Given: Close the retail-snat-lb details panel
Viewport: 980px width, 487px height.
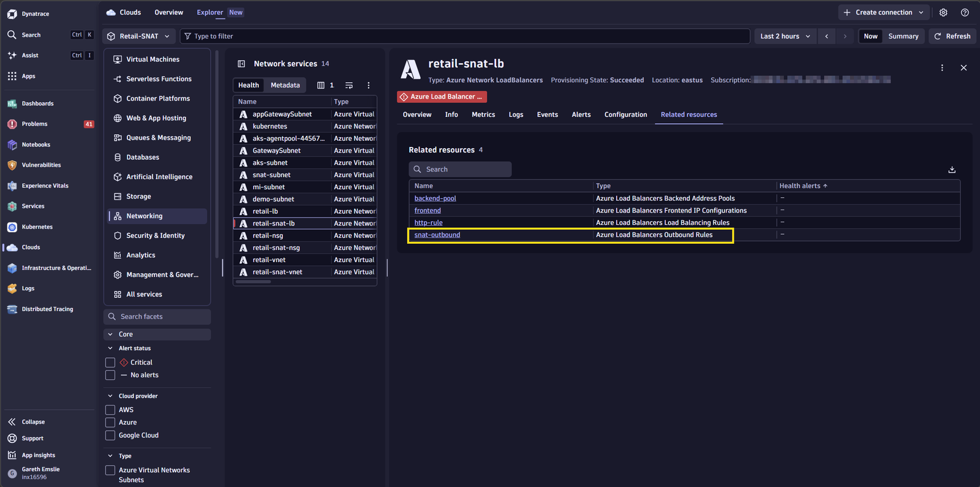Looking at the screenshot, I should [x=963, y=67].
